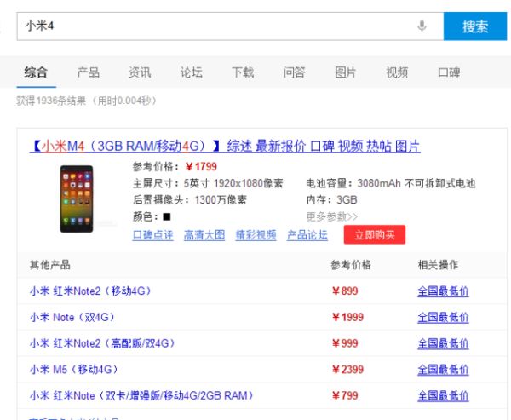Image resolution: width=511 pixels, height=420 pixels.
Task: Open the 图片 tab
Action: tap(346, 72)
